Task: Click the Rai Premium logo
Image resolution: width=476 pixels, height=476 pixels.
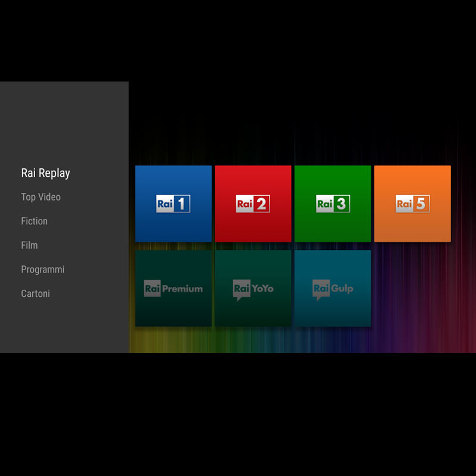Action: pyautogui.click(x=173, y=289)
